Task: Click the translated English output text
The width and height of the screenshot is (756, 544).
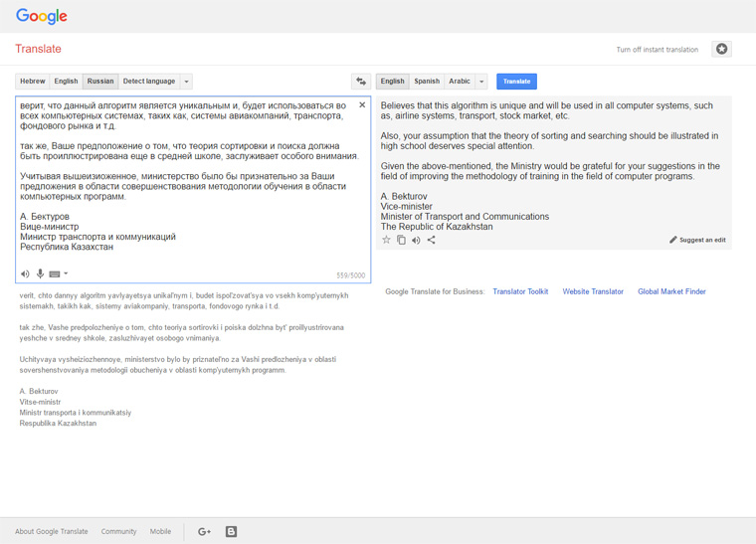Action: [x=550, y=166]
